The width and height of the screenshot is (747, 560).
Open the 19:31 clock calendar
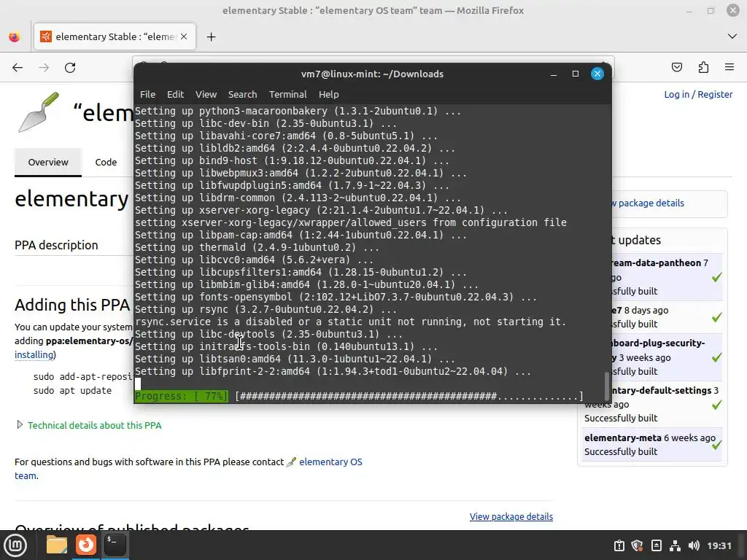[719, 545]
